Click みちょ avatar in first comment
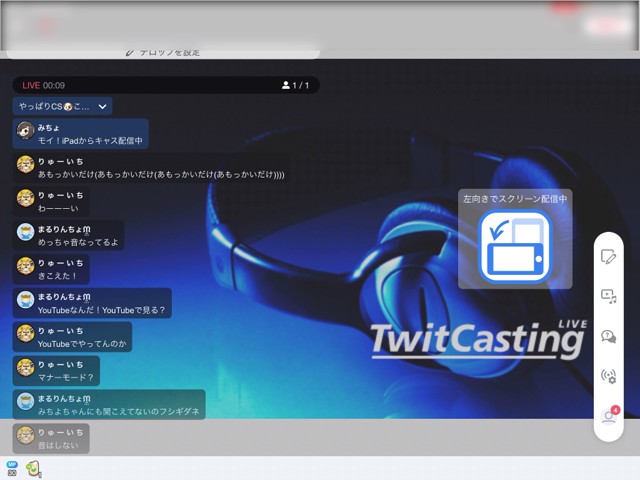 tap(25, 131)
